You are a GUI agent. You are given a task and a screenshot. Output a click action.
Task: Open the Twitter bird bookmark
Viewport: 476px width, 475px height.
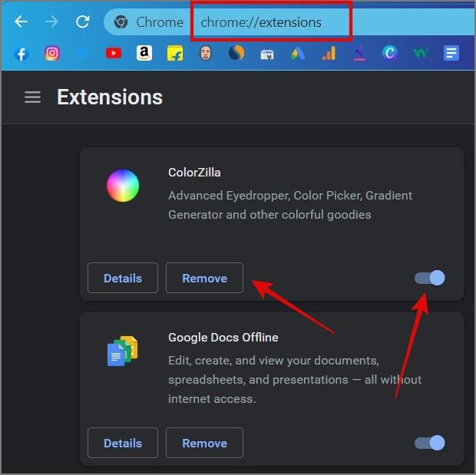coord(83,54)
